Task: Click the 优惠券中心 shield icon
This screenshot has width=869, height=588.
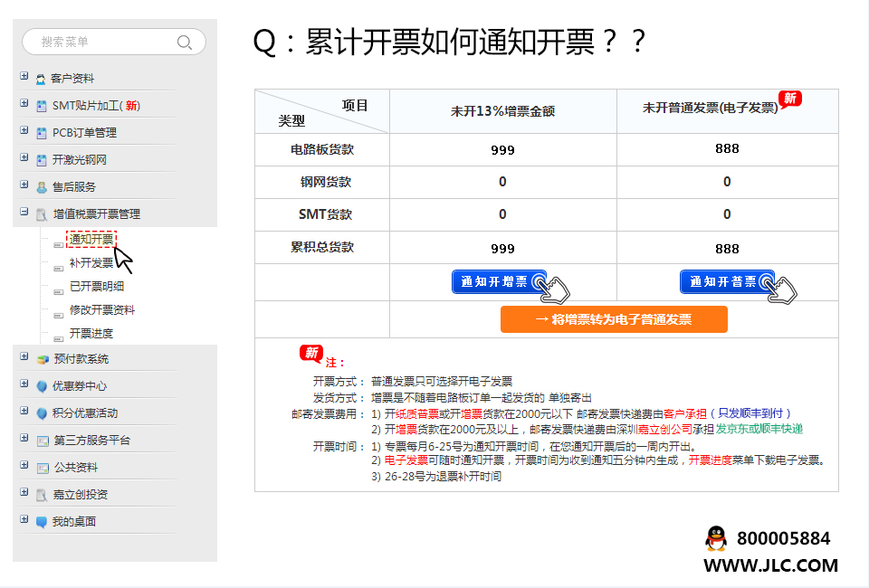Action: point(42,386)
